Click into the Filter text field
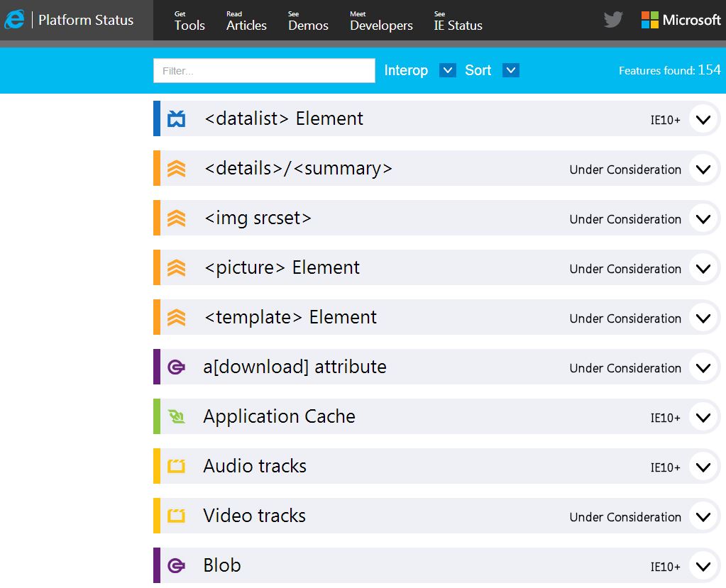Viewport: 726px width, 588px height. point(264,71)
